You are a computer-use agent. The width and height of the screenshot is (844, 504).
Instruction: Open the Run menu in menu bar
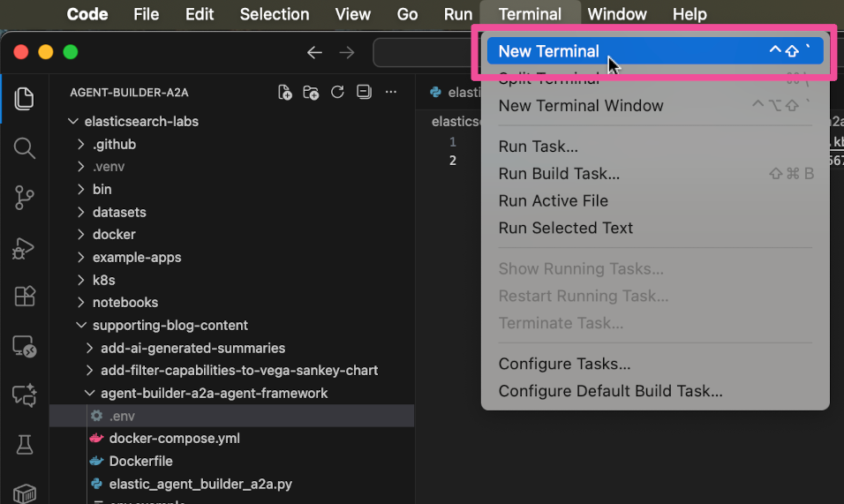point(458,14)
